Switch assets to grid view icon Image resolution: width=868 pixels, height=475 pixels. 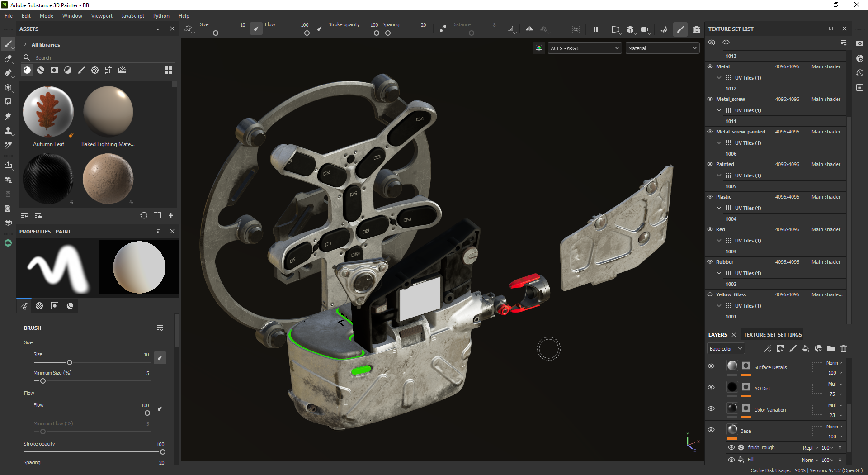tap(169, 70)
